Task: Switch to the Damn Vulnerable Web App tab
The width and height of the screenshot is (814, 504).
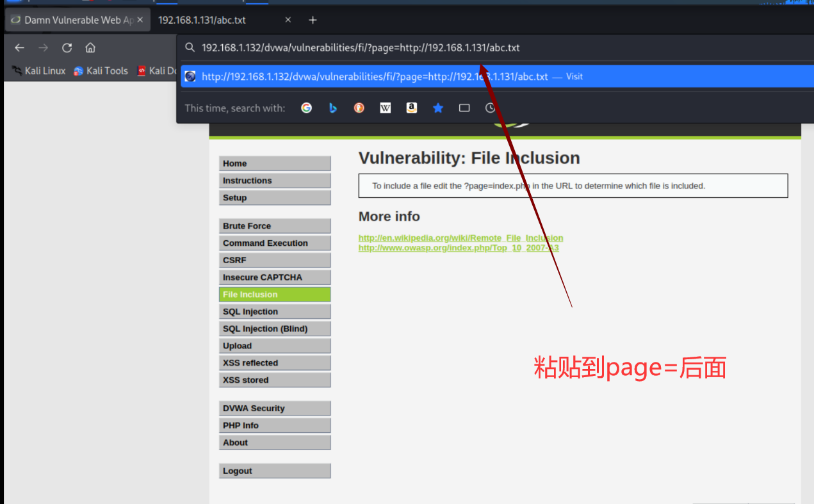Action: [77, 20]
